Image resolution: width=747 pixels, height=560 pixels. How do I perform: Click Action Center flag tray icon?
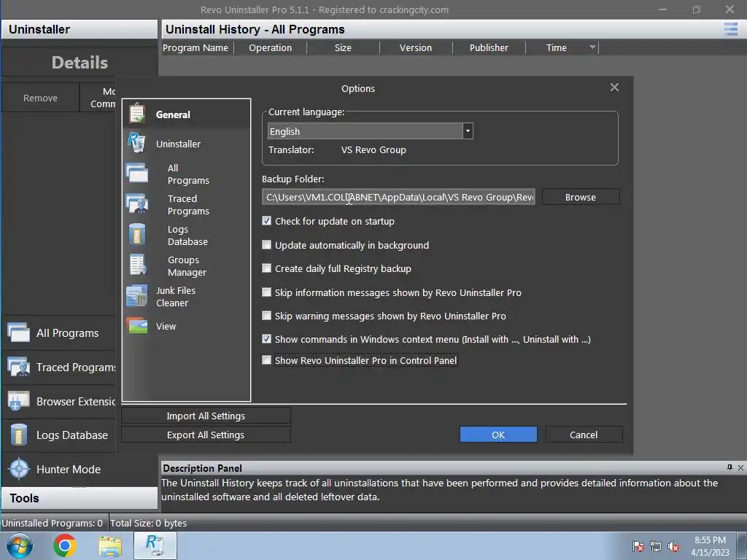638,547
